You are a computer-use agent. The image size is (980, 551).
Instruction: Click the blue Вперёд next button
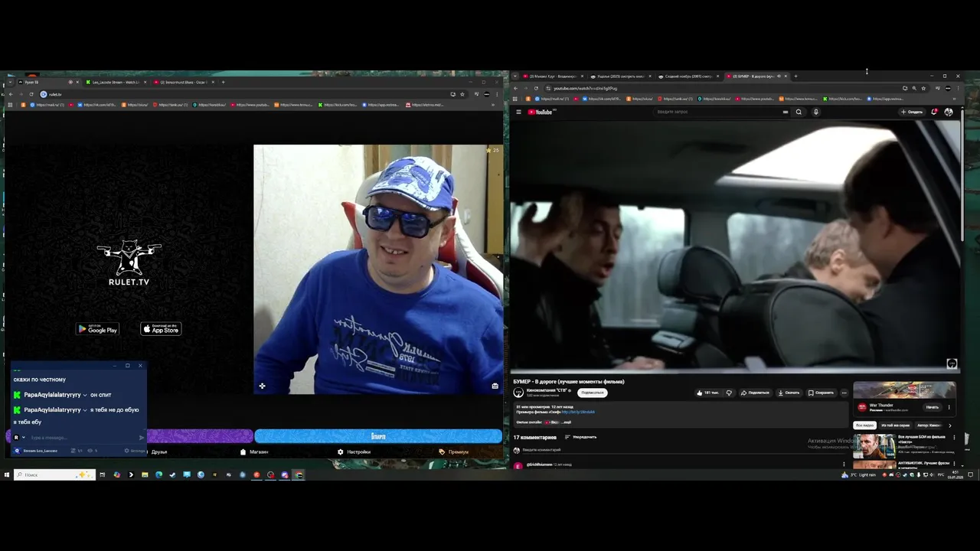(x=378, y=436)
